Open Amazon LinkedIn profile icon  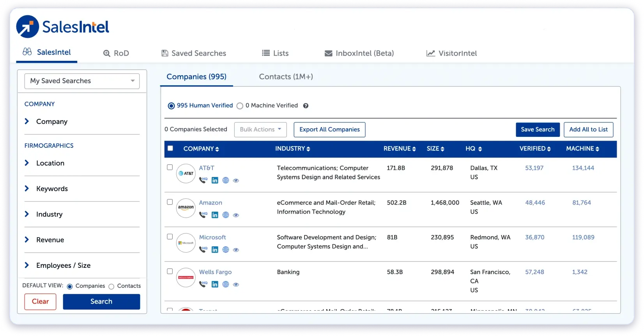point(215,215)
